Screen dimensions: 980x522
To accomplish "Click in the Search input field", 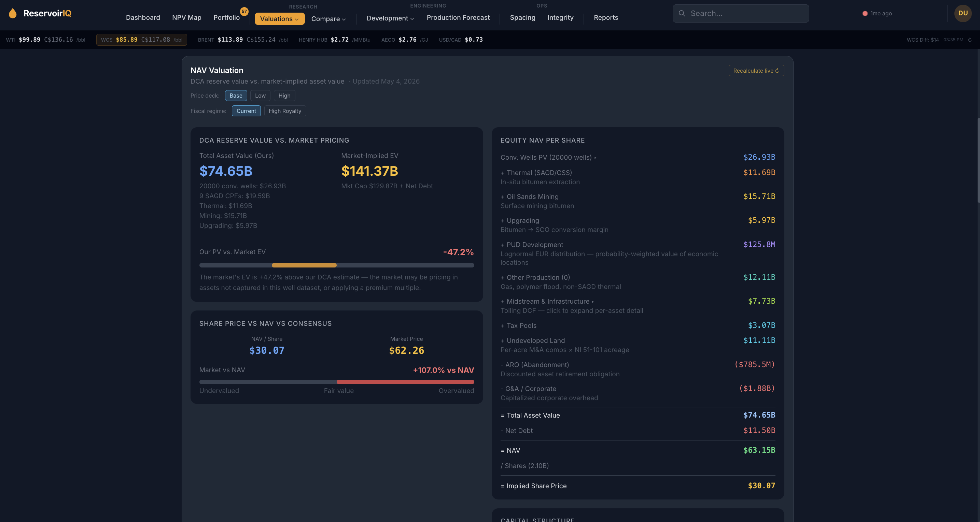I will (x=741, y=13).
